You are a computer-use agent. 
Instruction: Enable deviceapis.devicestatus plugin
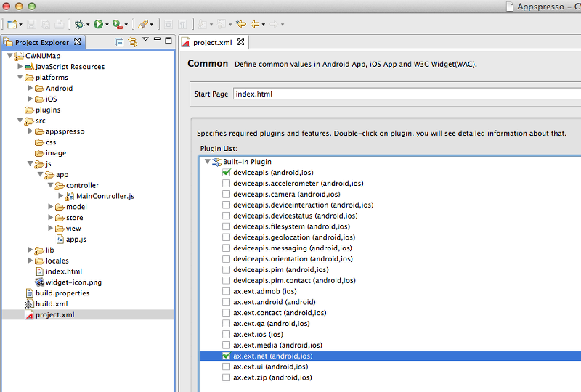pos(226,216)
